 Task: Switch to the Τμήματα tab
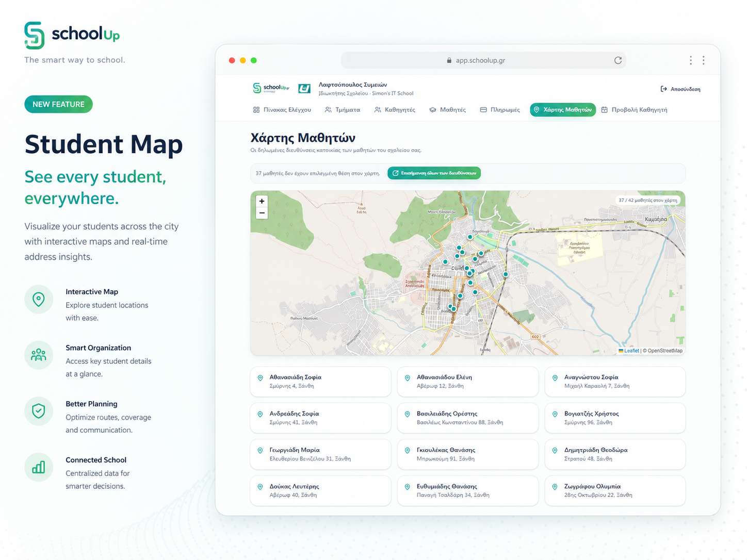(343, 110)
